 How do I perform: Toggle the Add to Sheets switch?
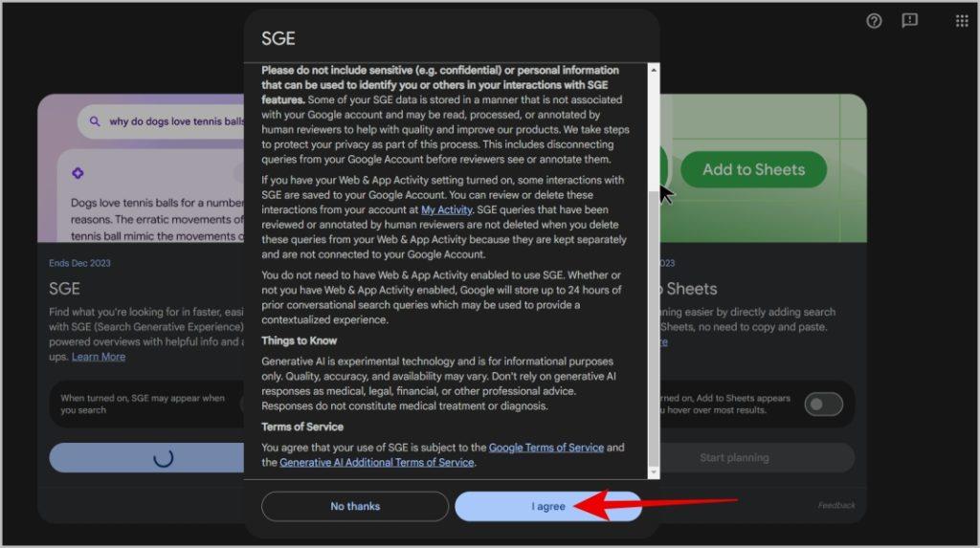tap(823, 405)
